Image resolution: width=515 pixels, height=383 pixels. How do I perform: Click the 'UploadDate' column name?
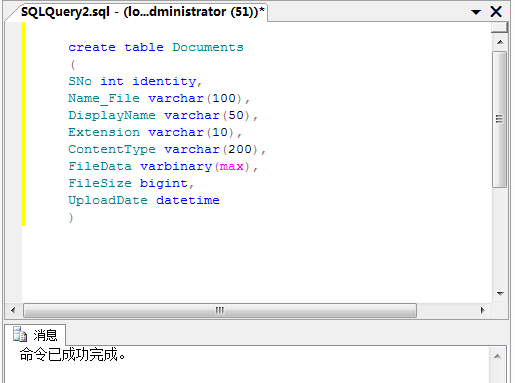[108, 200]
